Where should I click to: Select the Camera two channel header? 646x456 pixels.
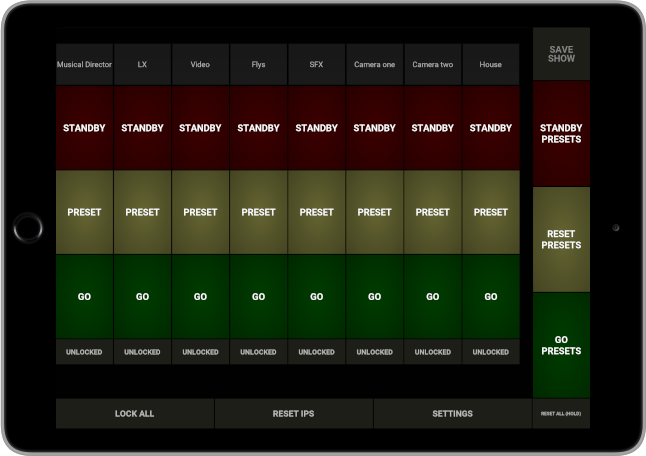[x=432, y=64]
